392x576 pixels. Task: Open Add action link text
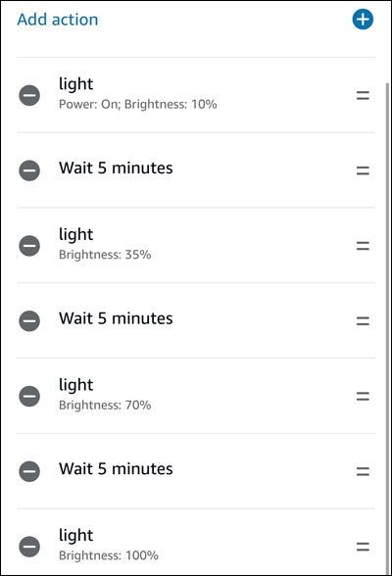(x=58, y=20)
